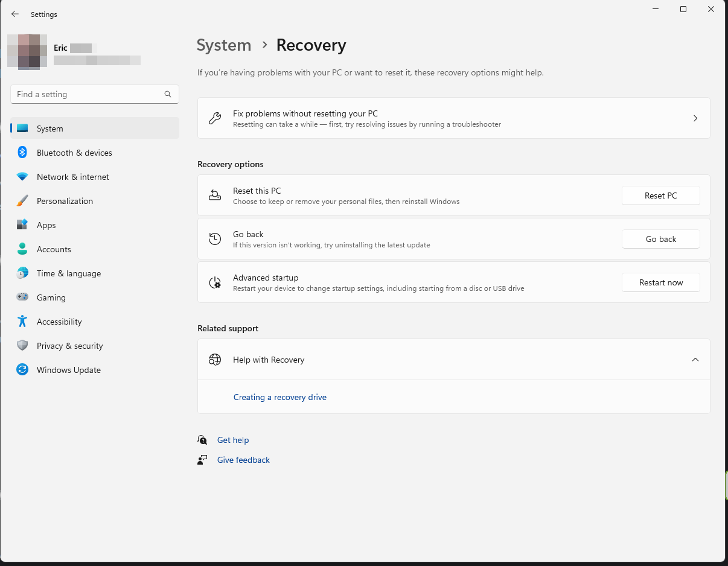Open the Fix problems troubleshooter row
Image resolution: width=728 pixels, height=566 pixels.
(453, 118)
